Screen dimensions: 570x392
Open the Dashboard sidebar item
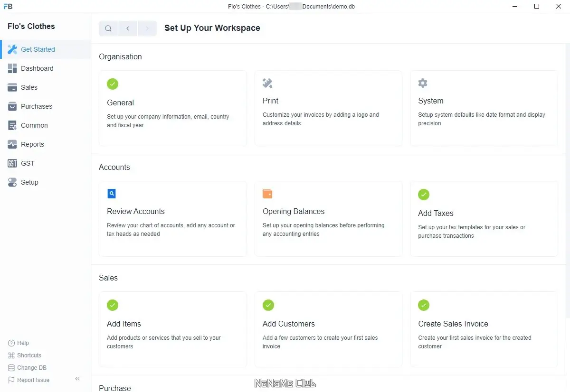pyautogui.click(x=37, y=68)
